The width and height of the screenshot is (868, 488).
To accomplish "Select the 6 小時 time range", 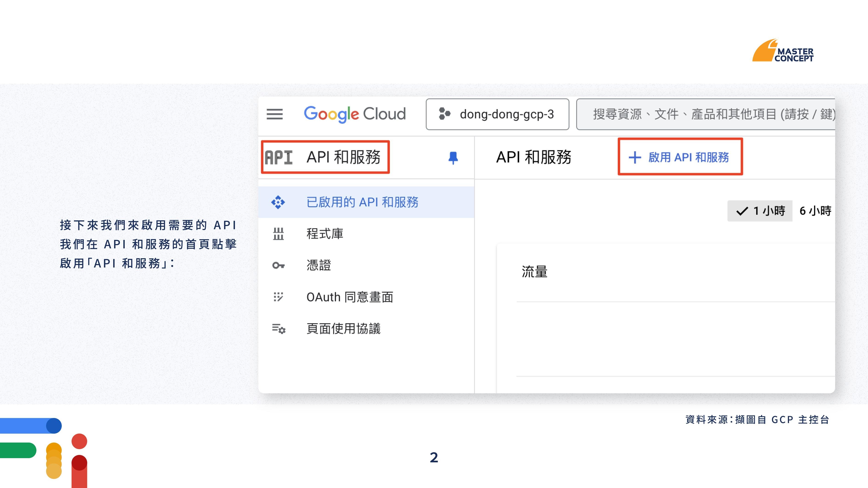I will coord(815,211).
